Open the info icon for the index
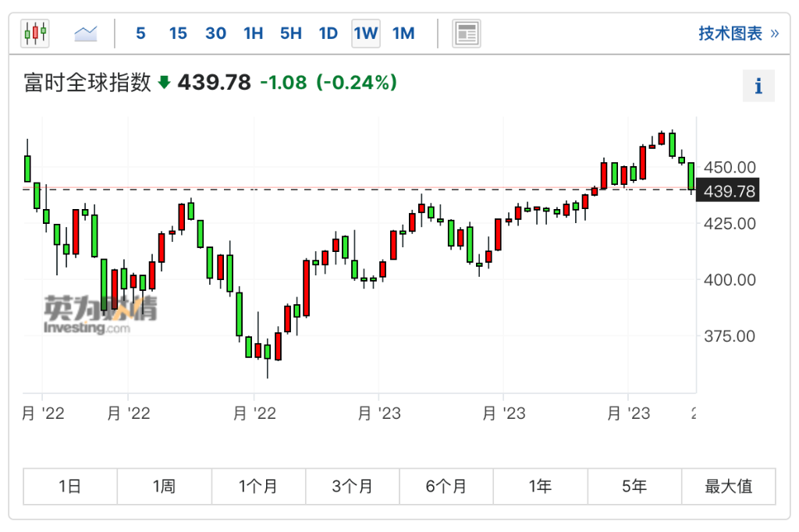This screenshot has height=532, width=799. tap(758, 86)
